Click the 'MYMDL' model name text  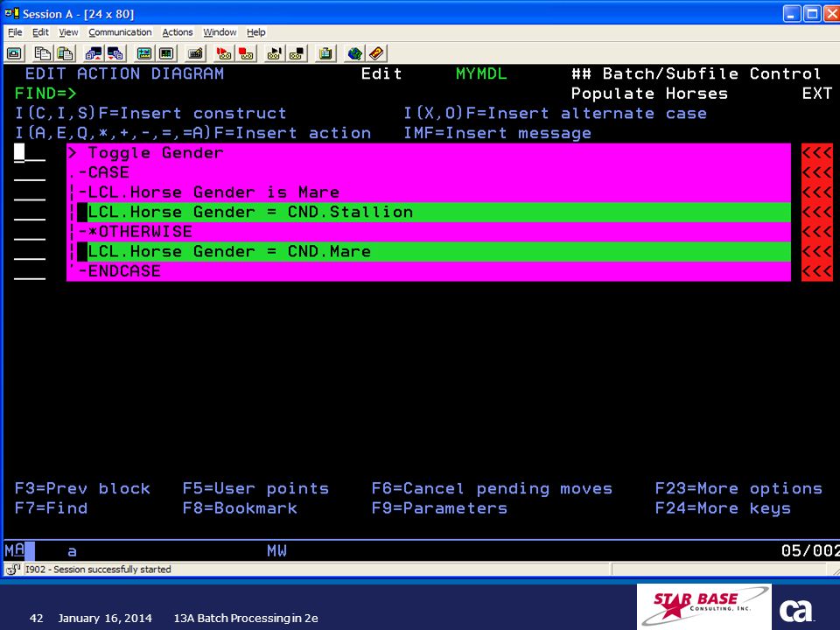tap(481, 73)
